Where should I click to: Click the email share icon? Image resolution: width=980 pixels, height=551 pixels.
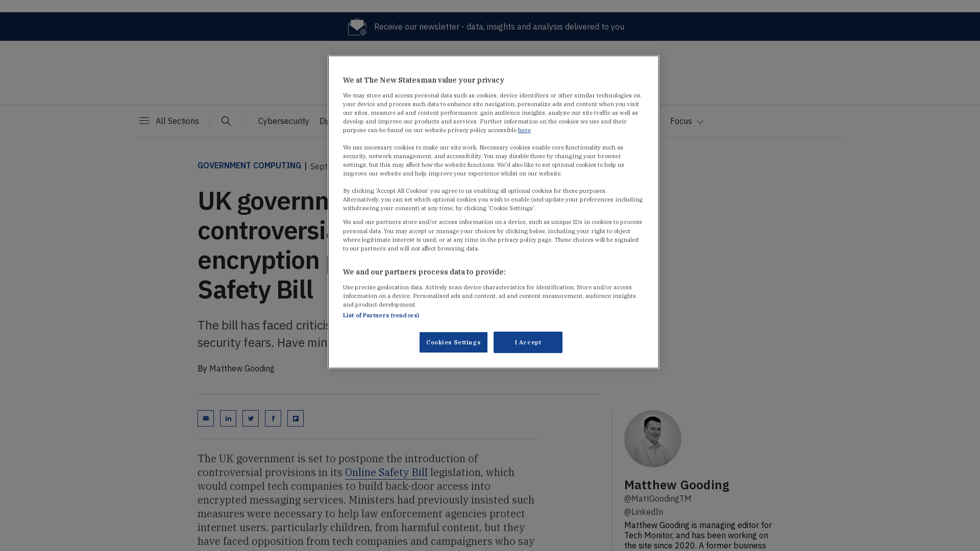click(x=206, y=418)
